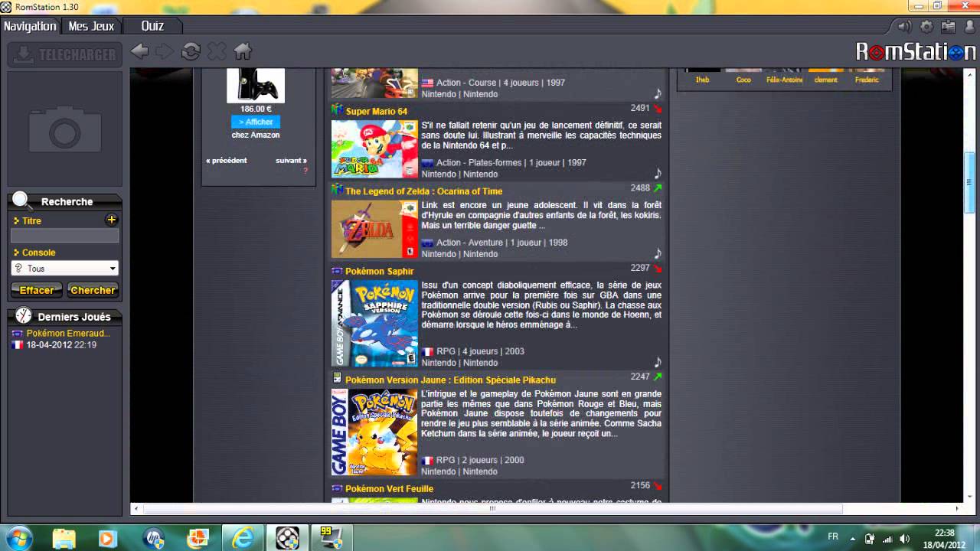Click the Pokémon Emeraude recently played entry
The width and height of the screenshot is (980, 551).
click(68, 334)
